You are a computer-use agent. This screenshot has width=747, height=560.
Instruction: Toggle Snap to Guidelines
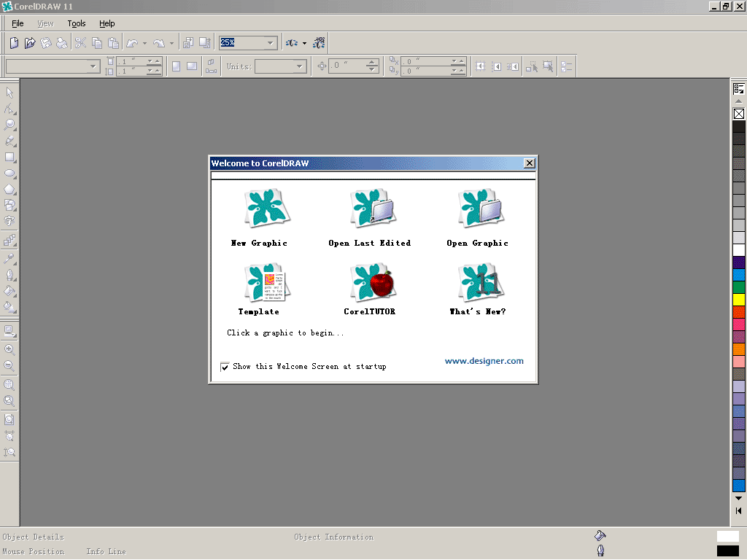point(496,66)
